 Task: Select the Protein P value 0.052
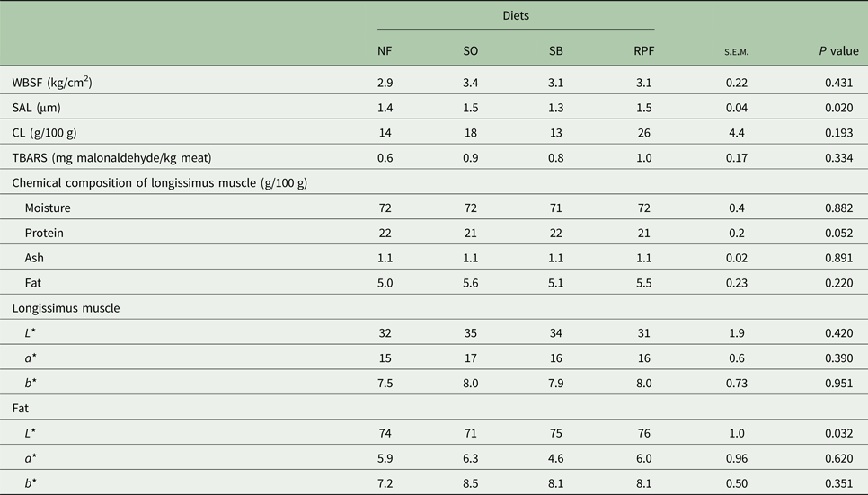(x=838, y=233)
